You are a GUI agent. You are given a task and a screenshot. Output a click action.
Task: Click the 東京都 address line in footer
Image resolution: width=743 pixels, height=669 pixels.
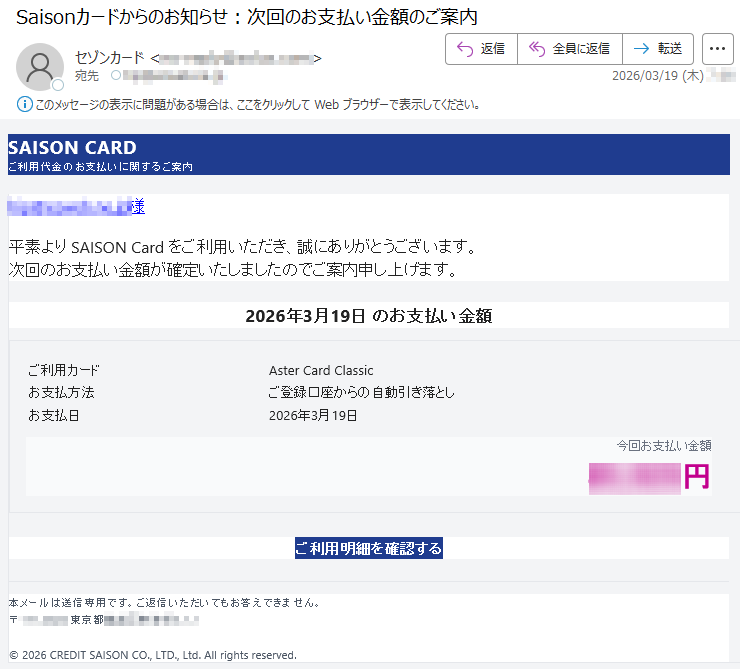point(104,620)
